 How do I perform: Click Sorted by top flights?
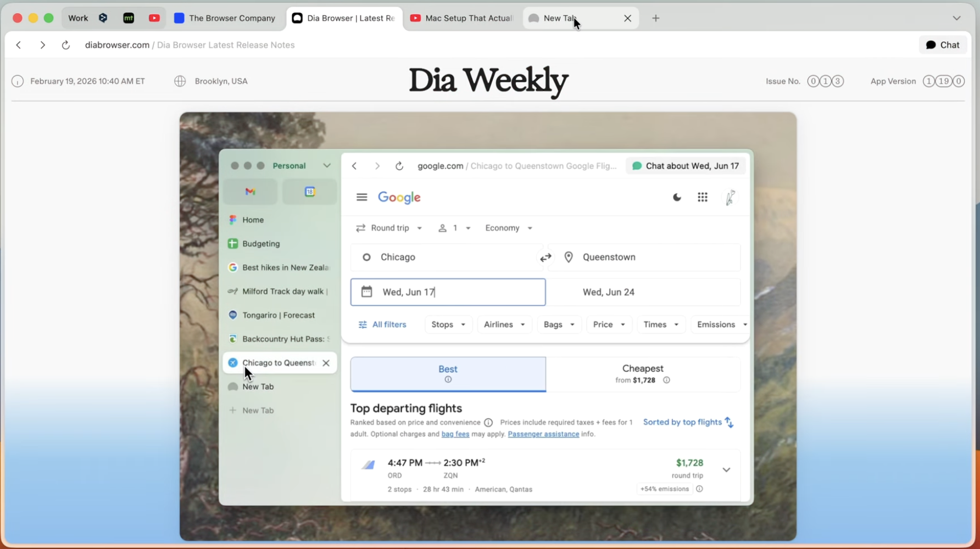tap(688, 422)
